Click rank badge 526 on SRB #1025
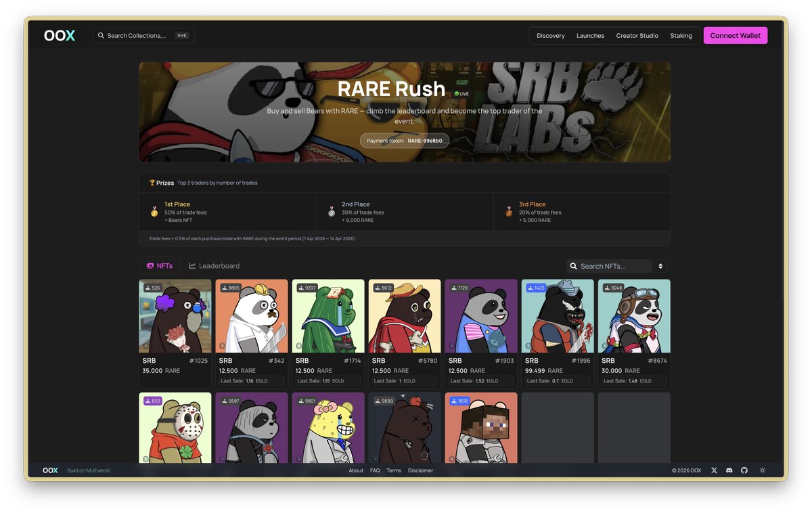The width and height of the screenshot is (812, 513). [152, 288]
